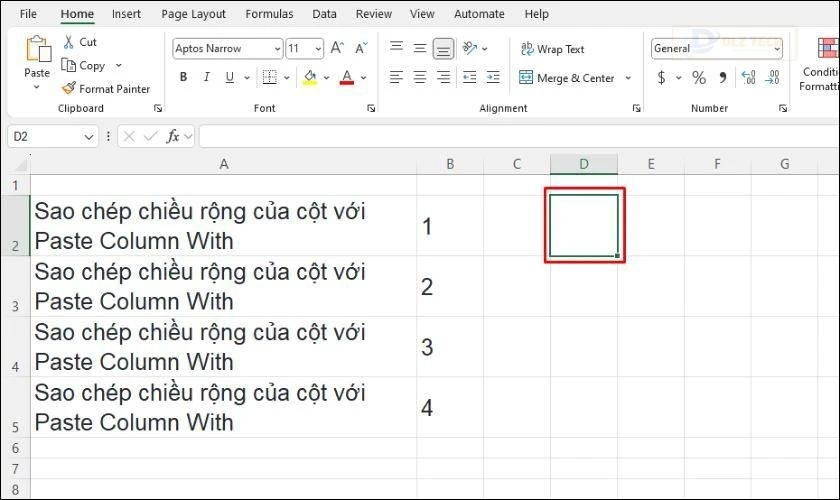Open Conditional Formatting
The width and height of the screenshot is (840, 500).
pos(821,64)
